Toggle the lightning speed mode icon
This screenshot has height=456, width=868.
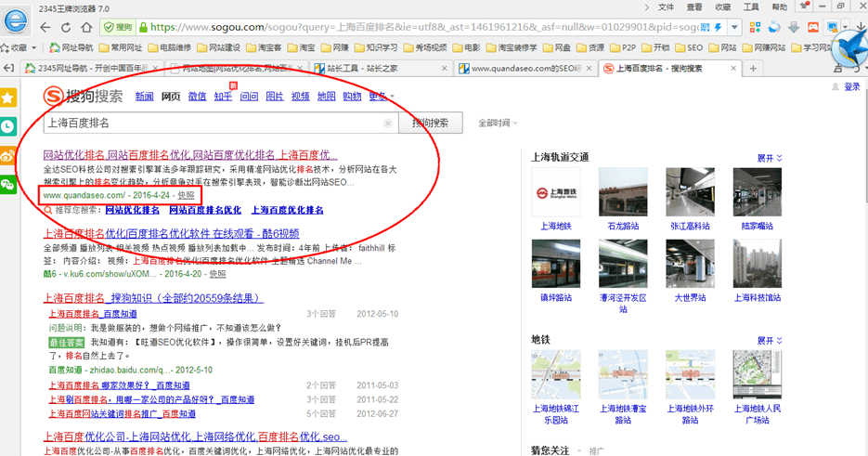(719, 27)
